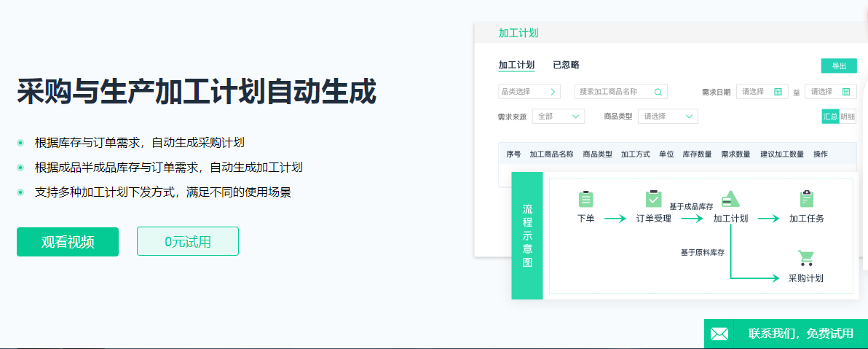Image resolution: width=868 pixels, height=349 pixels.
Task: Click the 采购计划 shopping cart icon
Action: point(806,258)
